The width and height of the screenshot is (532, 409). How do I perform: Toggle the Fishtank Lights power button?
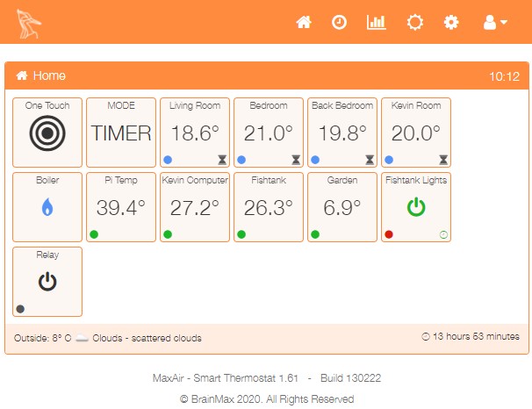pyautogui.click(x=416, y=208)
